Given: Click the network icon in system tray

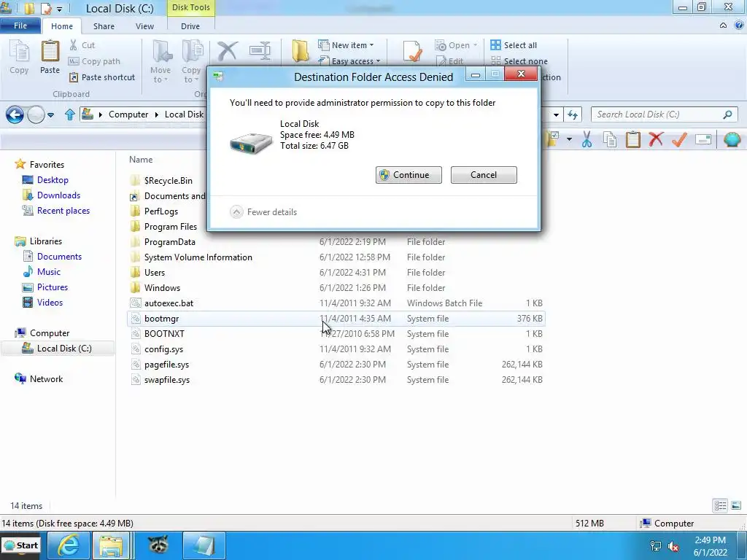Looking at the screenshot, I should 656,547.
